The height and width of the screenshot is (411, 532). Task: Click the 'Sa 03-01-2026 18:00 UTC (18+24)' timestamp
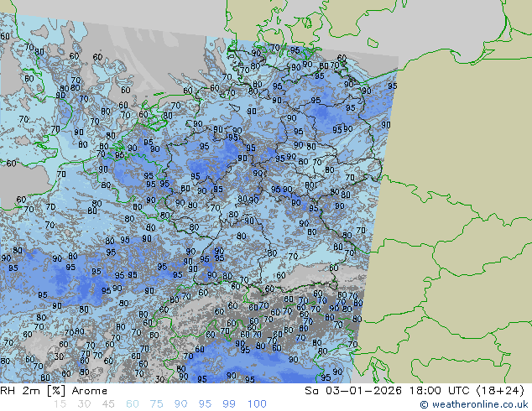pos(415,391)
